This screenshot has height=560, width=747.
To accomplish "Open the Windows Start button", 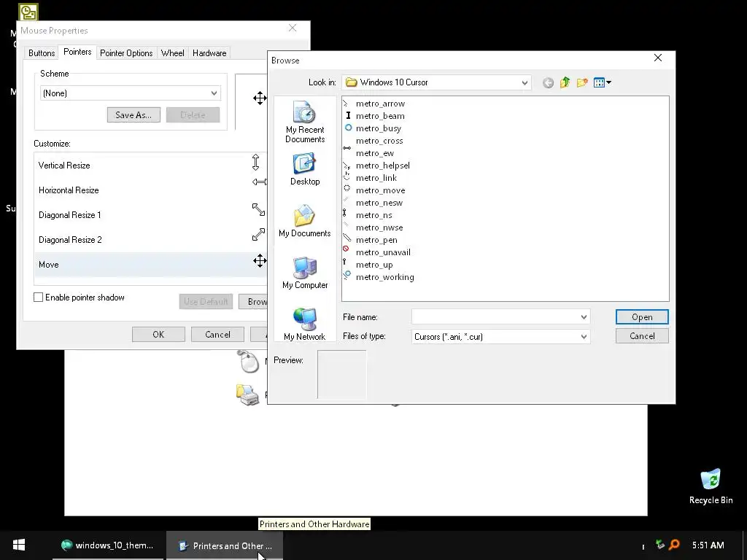I will pyautogui.click(x=19, y=545).
